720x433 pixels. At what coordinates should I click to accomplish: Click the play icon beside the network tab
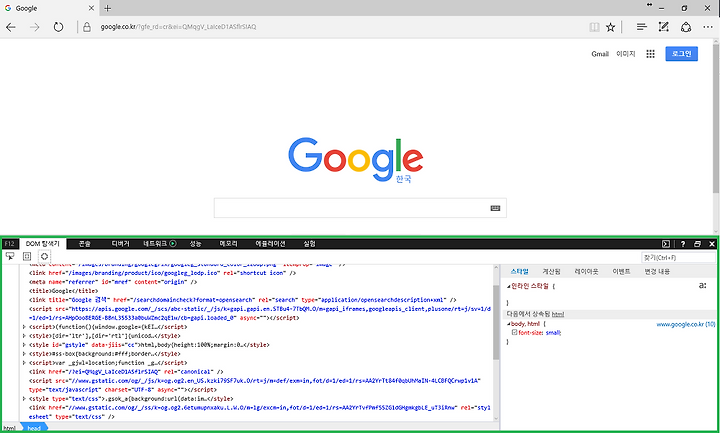(x=173, y=244)
